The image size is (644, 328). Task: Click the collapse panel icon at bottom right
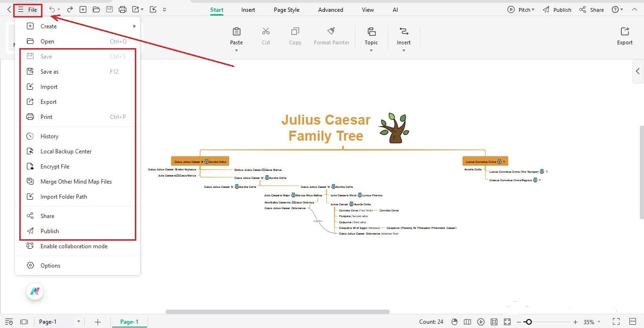pos(633,322)
